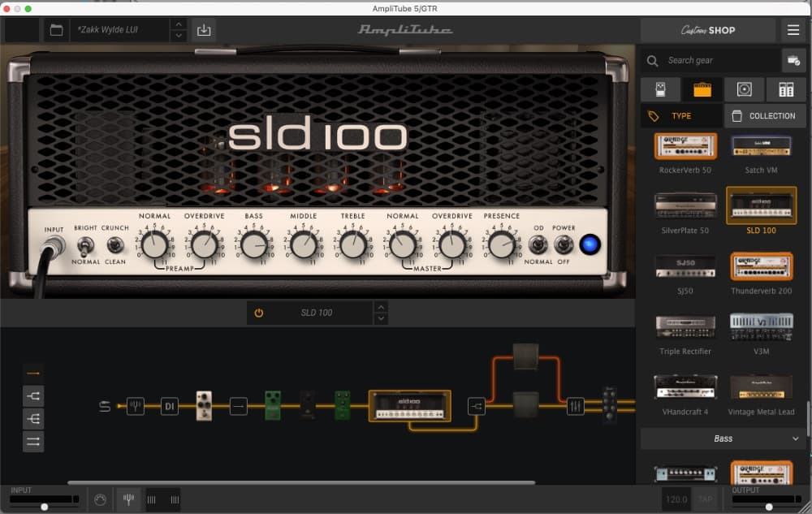The image size is (812, 514).
Task: Choose the third split routing layout icon
Action: pyautogui.click(x=33, y=419)
